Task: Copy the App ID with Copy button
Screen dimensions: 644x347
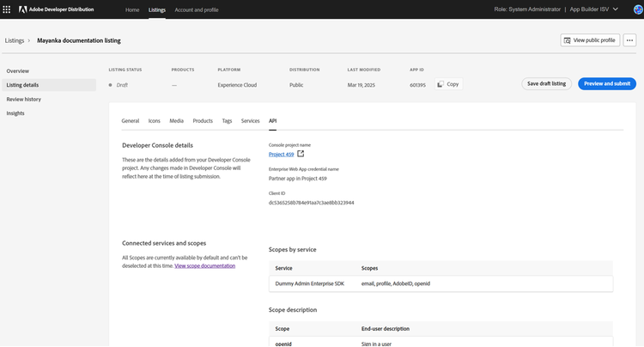Action: [x=448, y=84]
